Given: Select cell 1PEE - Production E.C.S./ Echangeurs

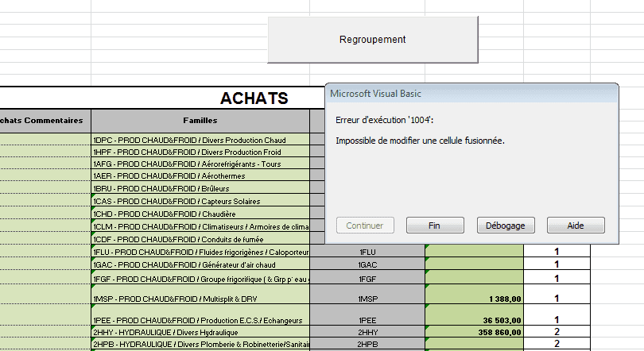Looking at the screenshot, I should point(200,315).
